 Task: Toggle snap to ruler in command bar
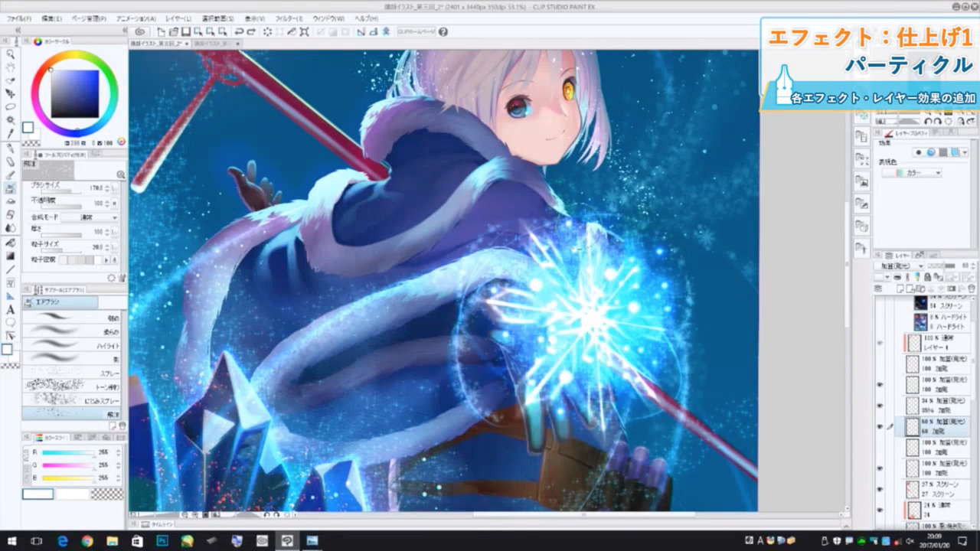[x=361, y=32]
